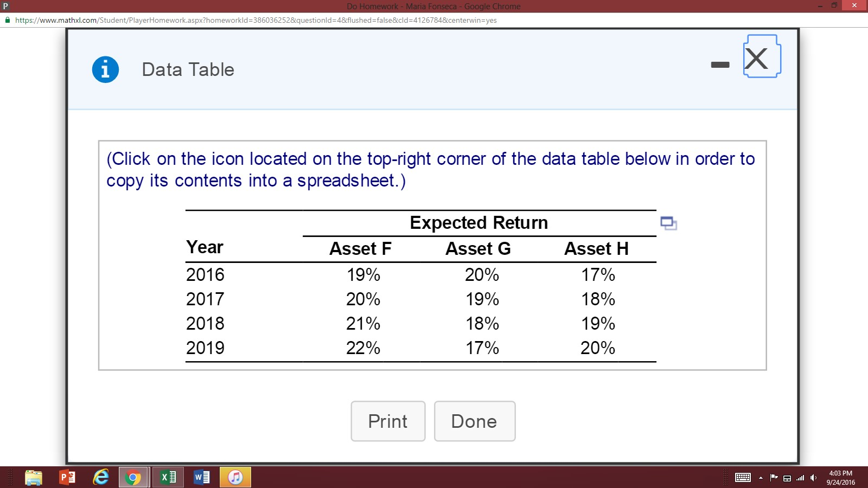
Task: Click the Print button
Action: pos(388,421)
